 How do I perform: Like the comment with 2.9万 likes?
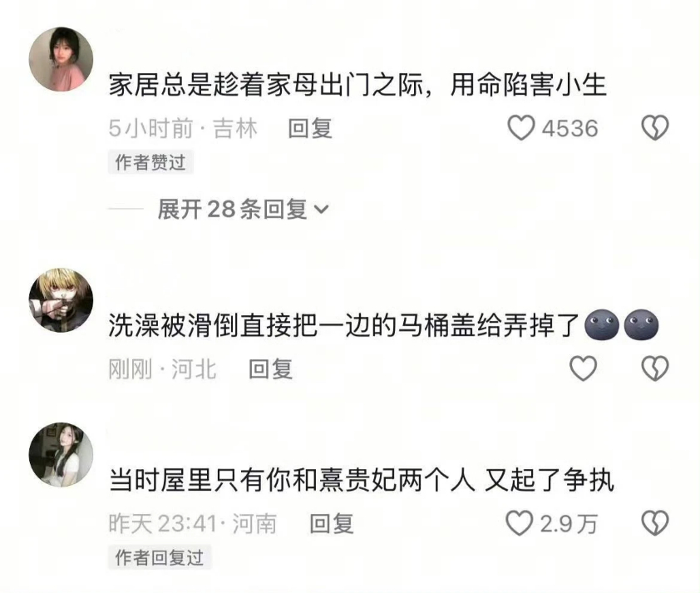(x=520, y=523)
